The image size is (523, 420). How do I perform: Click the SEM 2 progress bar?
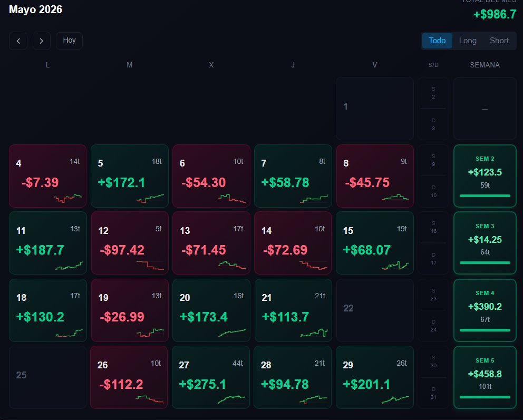coord(485,196)
